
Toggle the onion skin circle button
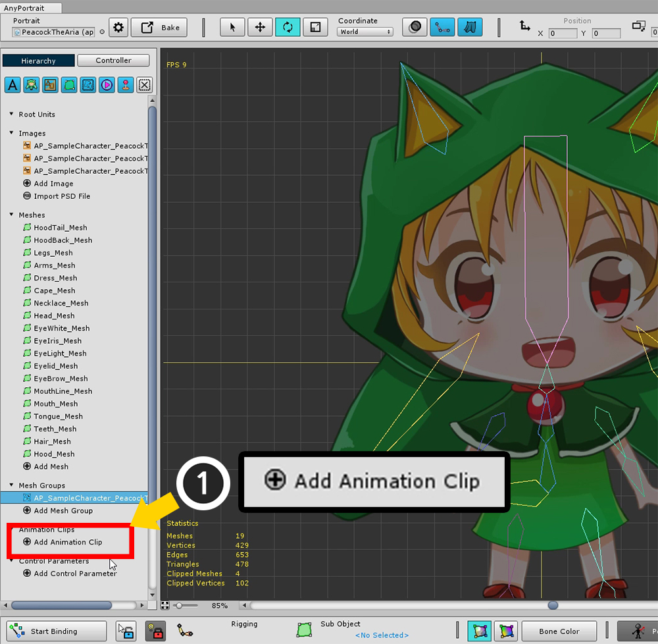[x=415, y=27]
